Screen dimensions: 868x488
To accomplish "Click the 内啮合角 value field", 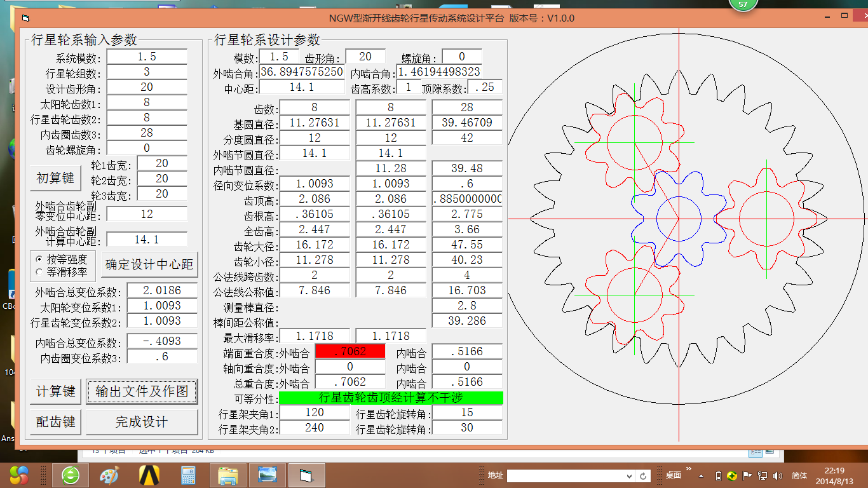I will [439, 72].
